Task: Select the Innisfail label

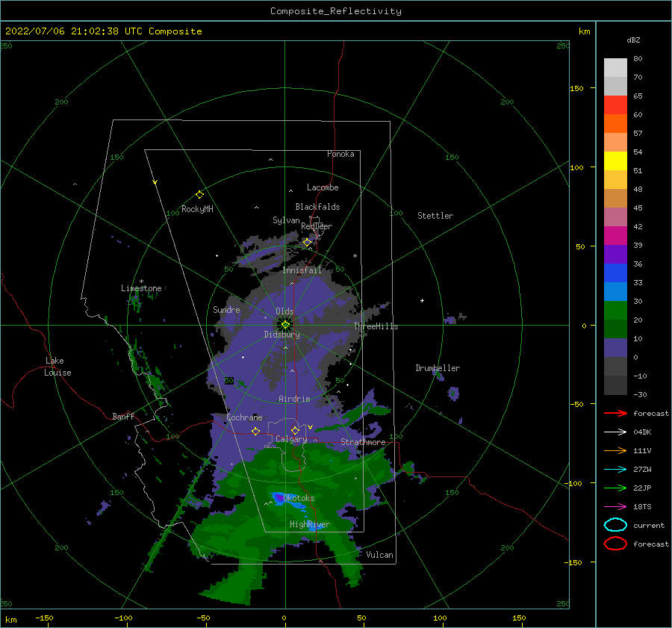Action: point(302,270)
